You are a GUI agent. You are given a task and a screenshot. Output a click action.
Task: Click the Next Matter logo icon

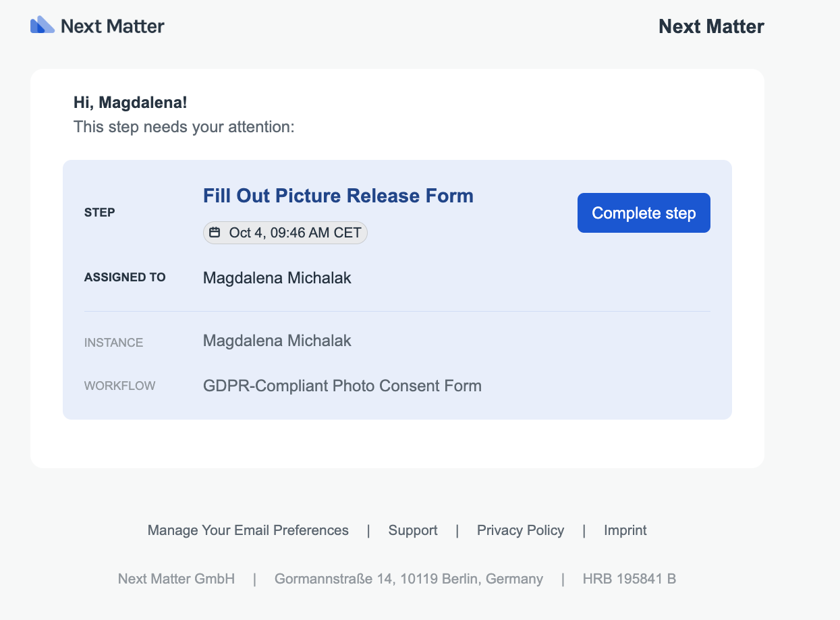tap(43, 25)
